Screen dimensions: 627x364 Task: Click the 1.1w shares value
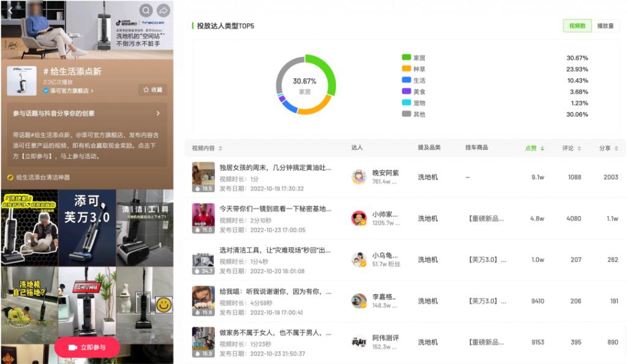[x=612, y=218]
